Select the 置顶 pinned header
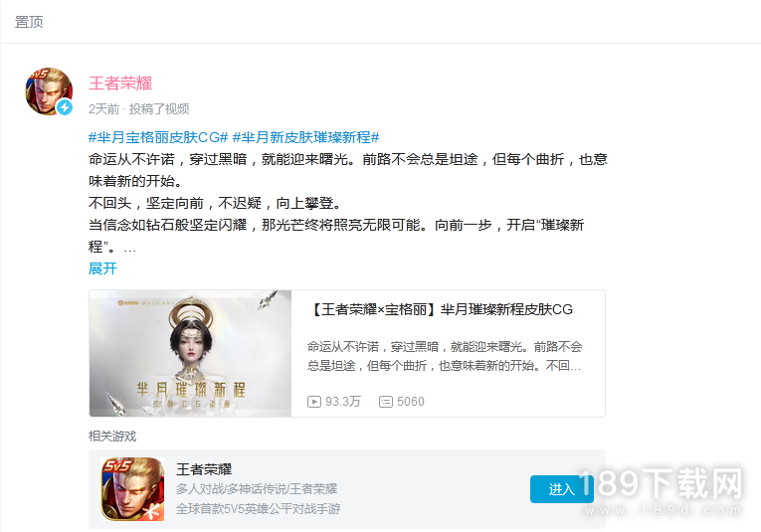 [29, 22]
